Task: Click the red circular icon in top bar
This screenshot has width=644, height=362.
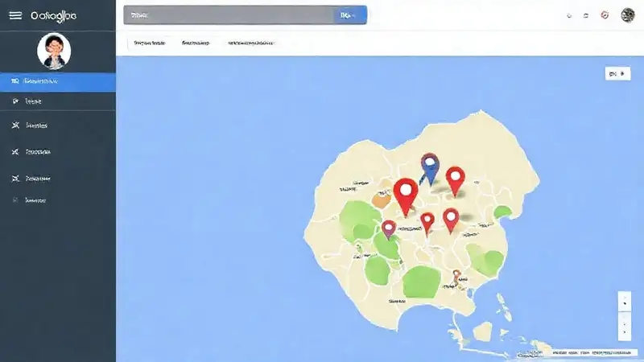Action: [x=605, y=15]
